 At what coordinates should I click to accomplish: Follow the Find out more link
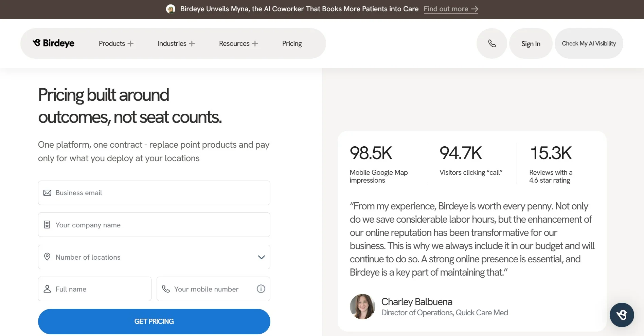pos(451,9)
